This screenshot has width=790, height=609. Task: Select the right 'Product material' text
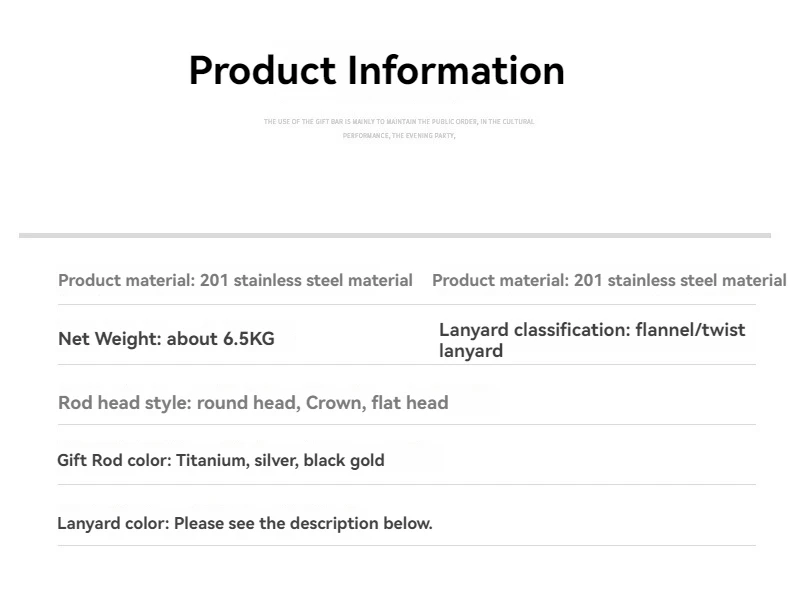[608, 280]
